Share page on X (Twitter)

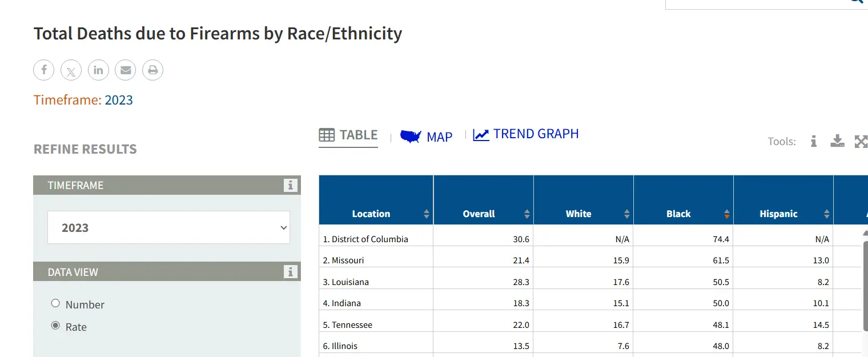tap(71, 70)
